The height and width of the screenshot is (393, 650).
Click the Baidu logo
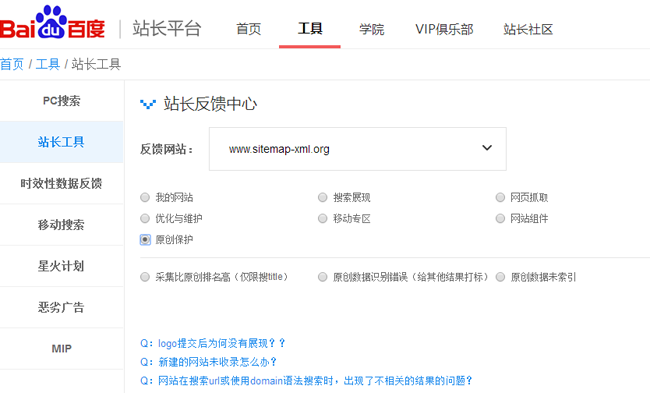[52, 23]
